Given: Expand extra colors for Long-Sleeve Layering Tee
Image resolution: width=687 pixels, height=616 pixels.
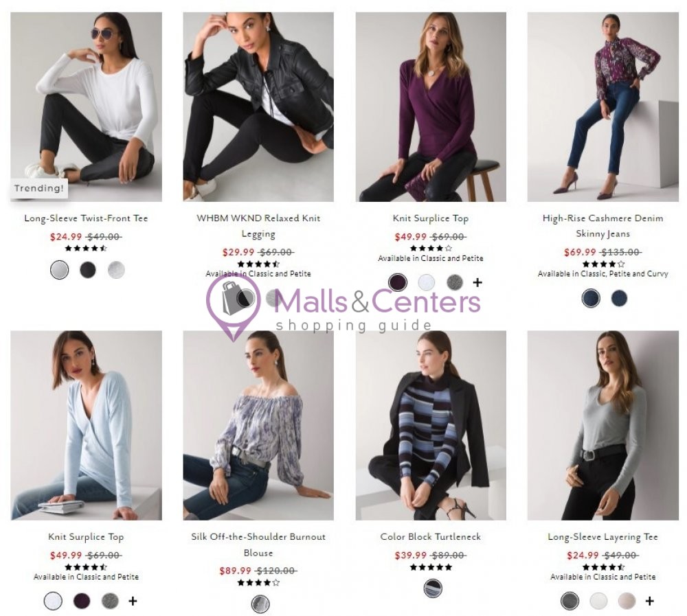Looking at the screenshot, I should click(x=650, y=601).
